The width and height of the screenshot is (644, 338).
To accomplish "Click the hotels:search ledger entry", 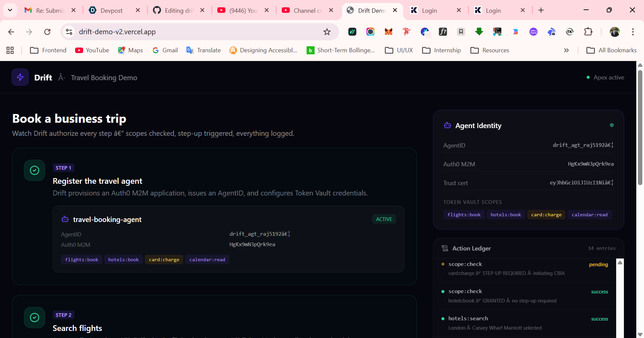I will point(525,323).
